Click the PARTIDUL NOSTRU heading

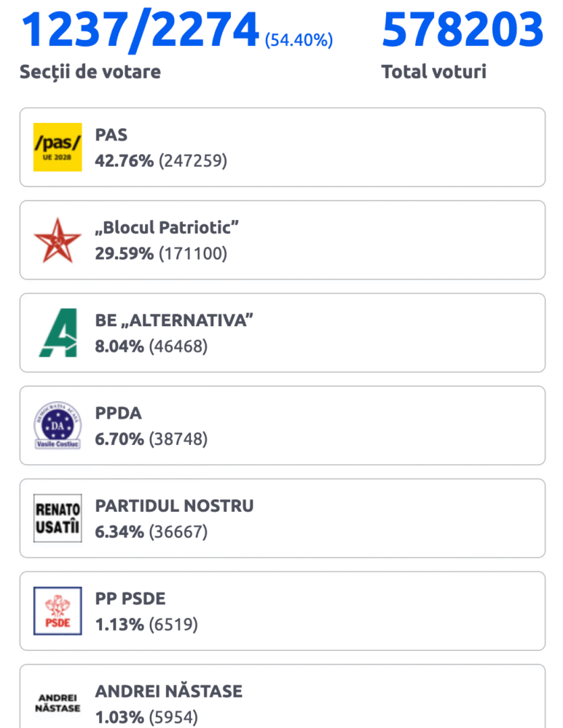pos(175,506)
